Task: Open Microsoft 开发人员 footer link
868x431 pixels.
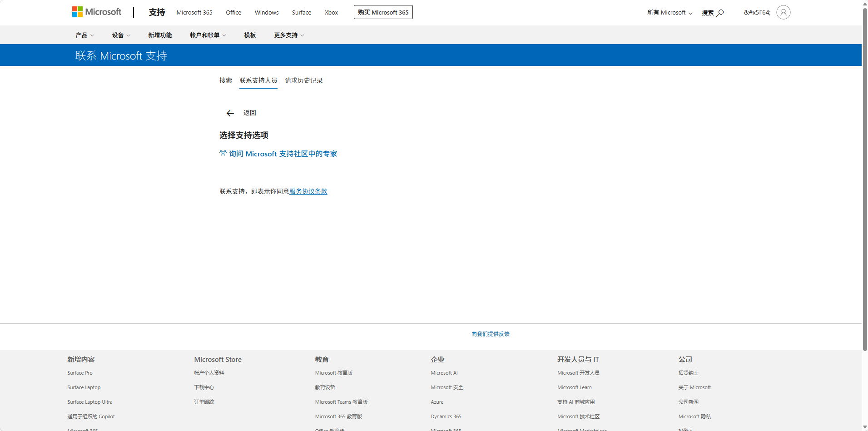Action: pos(579,373)
